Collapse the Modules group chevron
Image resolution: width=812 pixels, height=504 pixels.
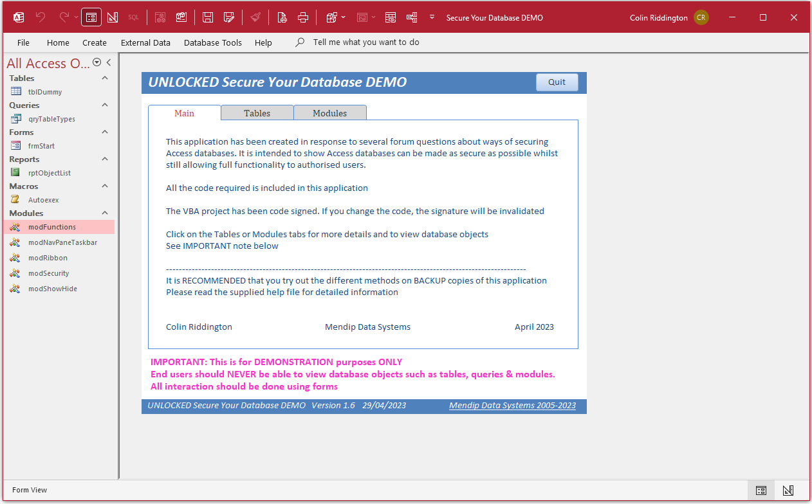(x=105, y=213)
